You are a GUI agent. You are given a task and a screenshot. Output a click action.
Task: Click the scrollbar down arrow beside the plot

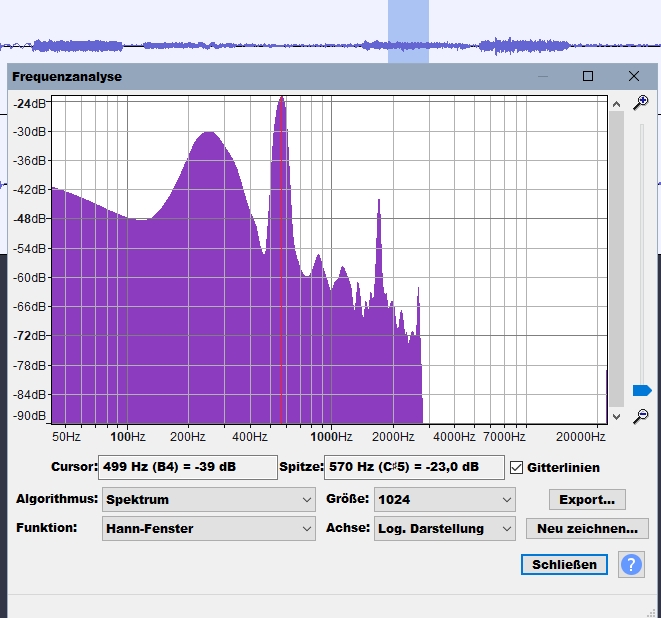[616, 415]
